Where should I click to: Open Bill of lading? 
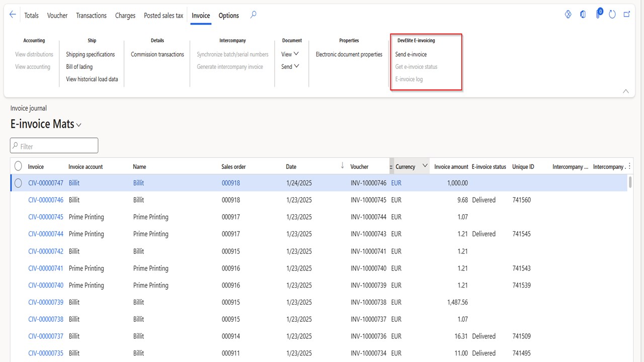tap(79, 67)
